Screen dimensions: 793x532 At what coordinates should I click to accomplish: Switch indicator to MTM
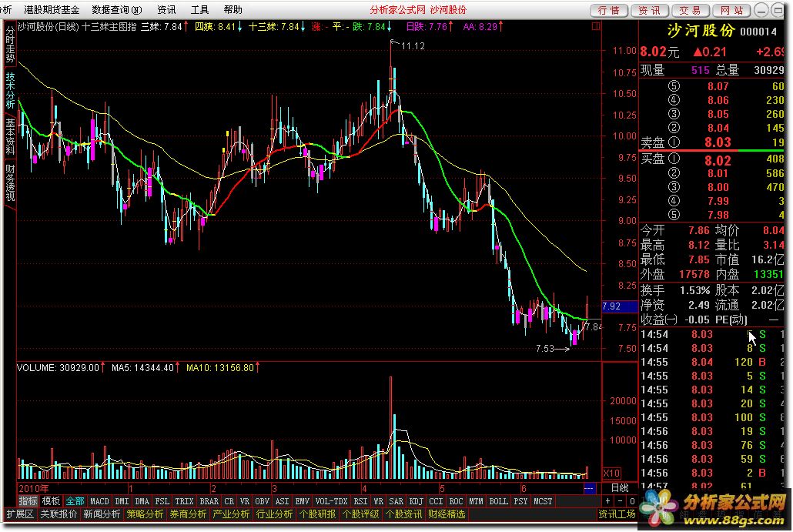pyautogui.click(x=476, y=501)
